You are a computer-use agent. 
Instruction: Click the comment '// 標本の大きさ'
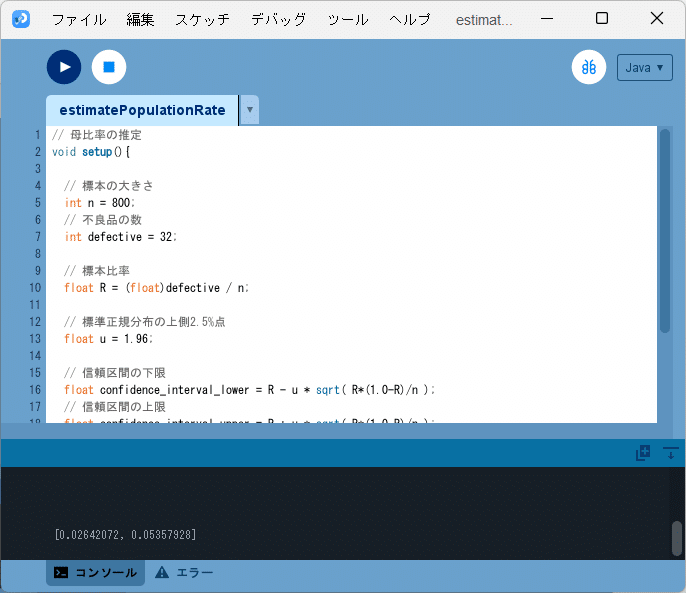pyautogui.click(x=109, y=186)
